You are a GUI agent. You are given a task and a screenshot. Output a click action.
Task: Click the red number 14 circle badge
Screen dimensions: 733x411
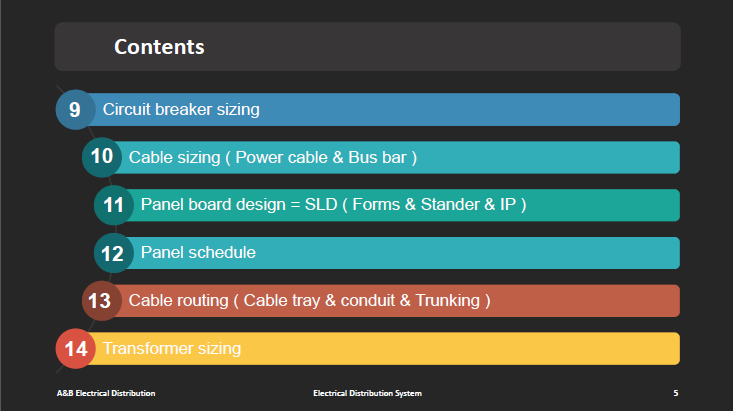76,348
